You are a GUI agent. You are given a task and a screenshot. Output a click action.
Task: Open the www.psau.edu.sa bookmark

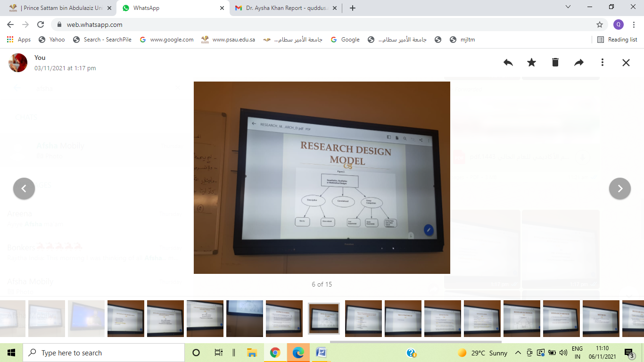(x=228, y=40)
